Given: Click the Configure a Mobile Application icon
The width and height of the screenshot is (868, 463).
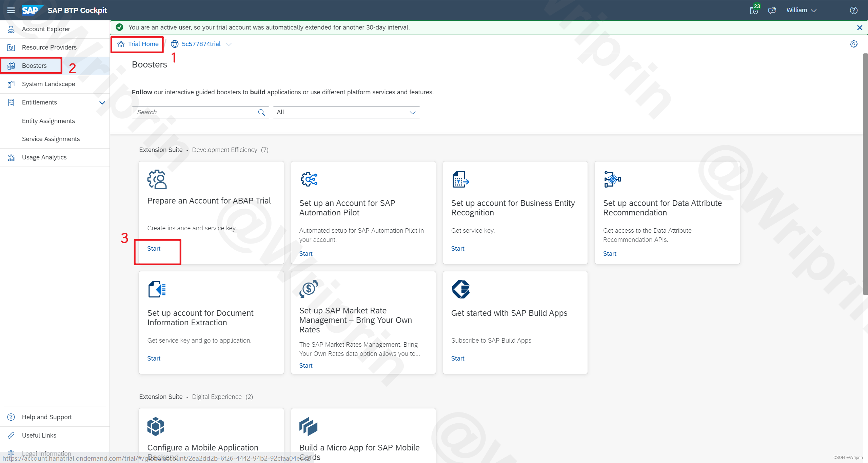Looking at the screenshot, I should click(156, 426).
